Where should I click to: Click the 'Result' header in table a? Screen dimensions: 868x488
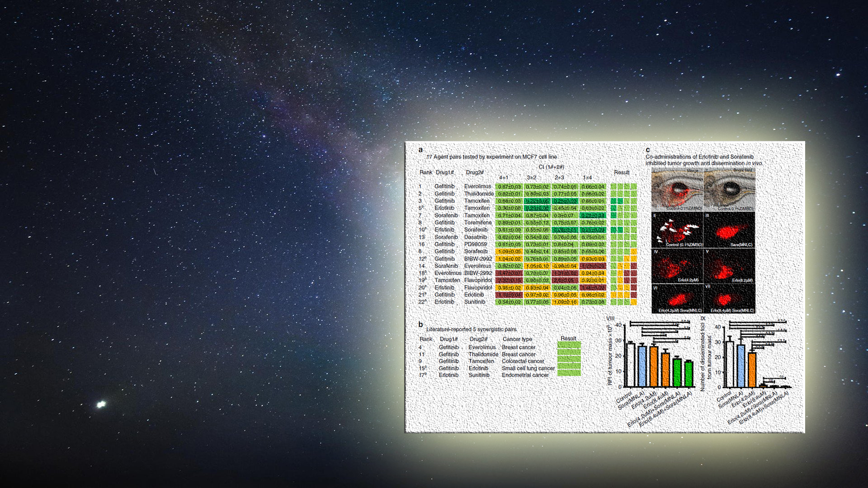(x=622, y=172)
